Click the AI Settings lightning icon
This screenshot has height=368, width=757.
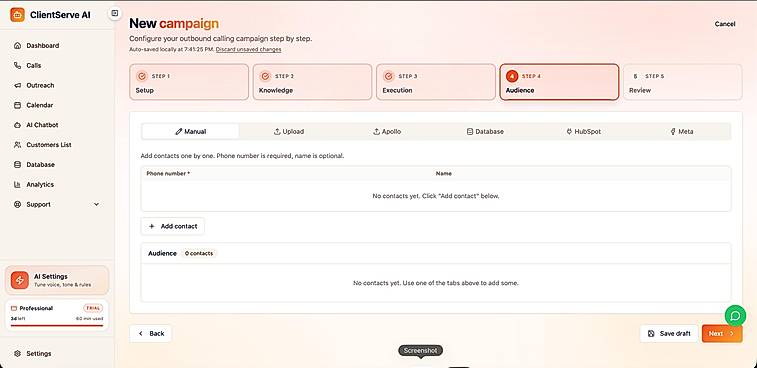(x=20, y=280)
